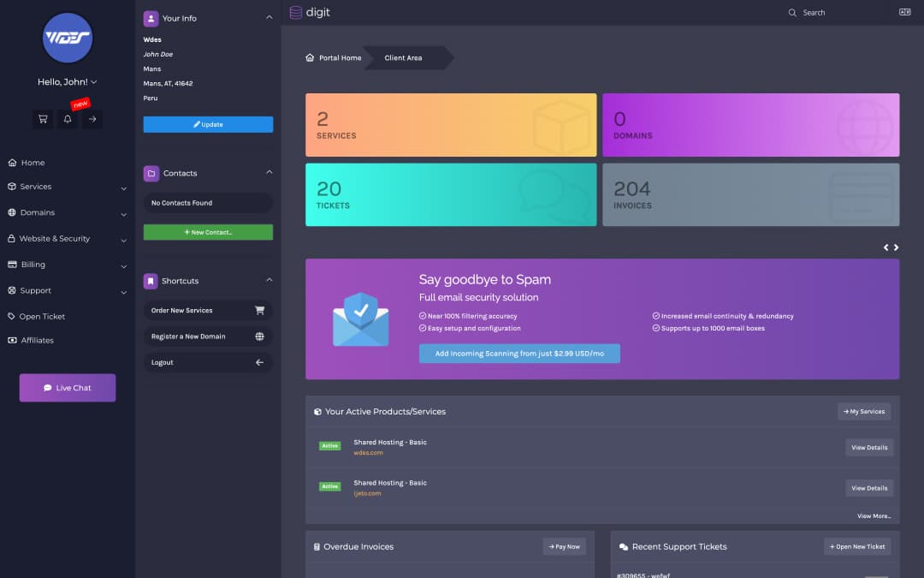Open the notifications bell icon
The image size is (924, 578).
68,119
